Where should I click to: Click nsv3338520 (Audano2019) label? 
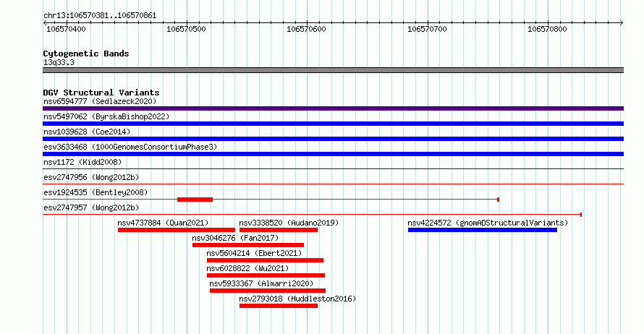click(289, 223)
